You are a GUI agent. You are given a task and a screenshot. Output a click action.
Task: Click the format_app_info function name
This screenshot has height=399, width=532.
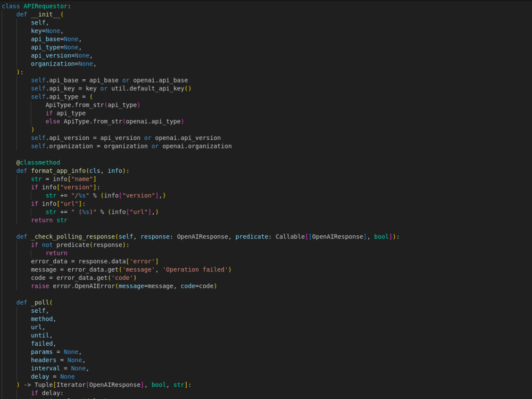[x=58, y=171]
